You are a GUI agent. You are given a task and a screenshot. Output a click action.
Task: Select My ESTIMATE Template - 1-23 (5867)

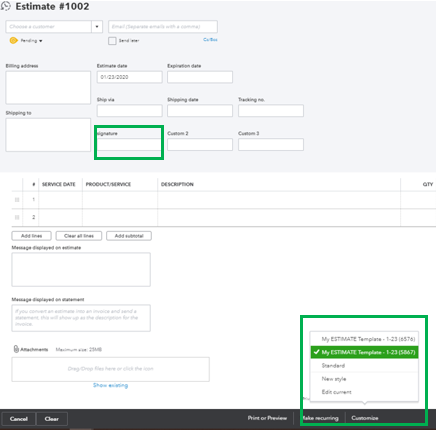tap(364, 352)
